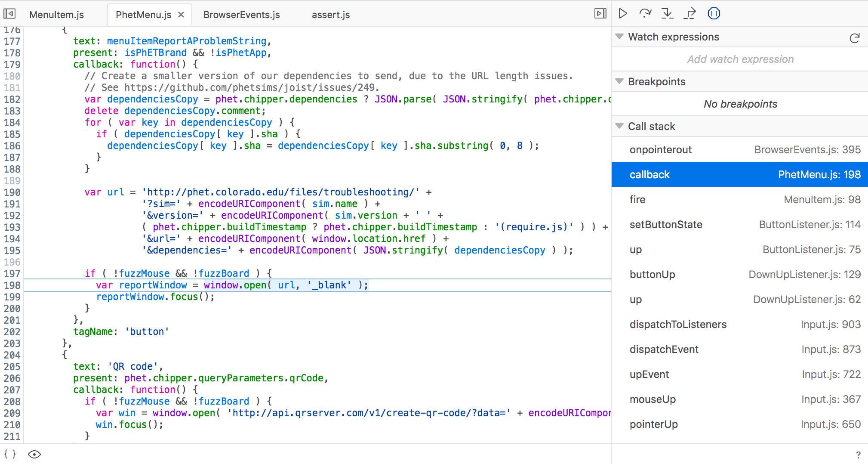Select the pointerUp stack frame
Image resolution: width=868 pixels, height=464 pixels.
(x=740, y=424)
